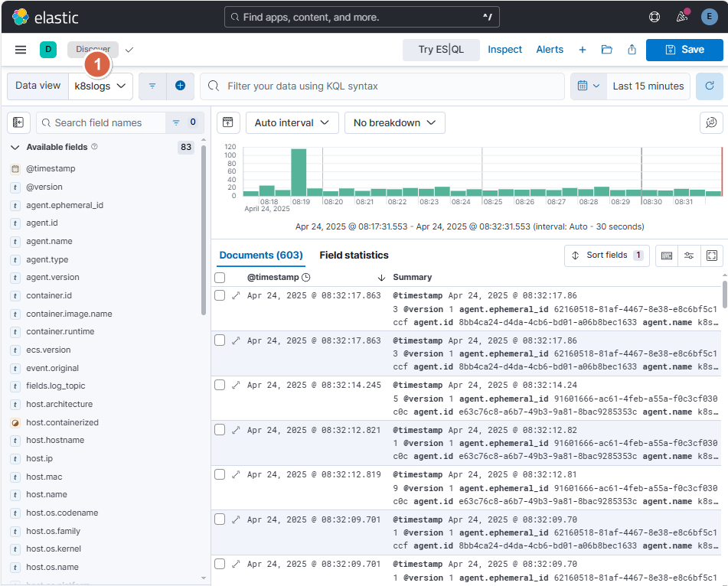Open display density settings icon
This screenshot has width=728, height=586.
(689, 256)
